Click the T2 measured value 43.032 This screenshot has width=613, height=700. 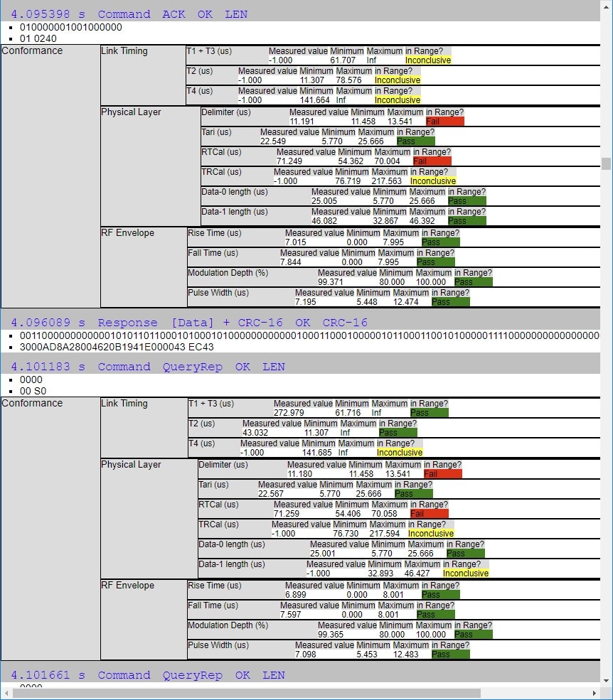coord(255,433)
